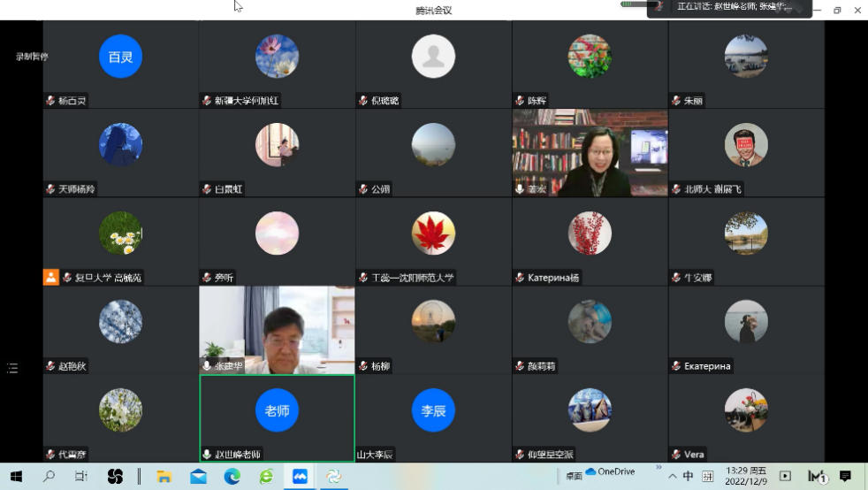Expand the taskbar desktop toolbar overflow arrows
Image resolution: width=868 pixels, height=490 pixels.
click(659, 467)
